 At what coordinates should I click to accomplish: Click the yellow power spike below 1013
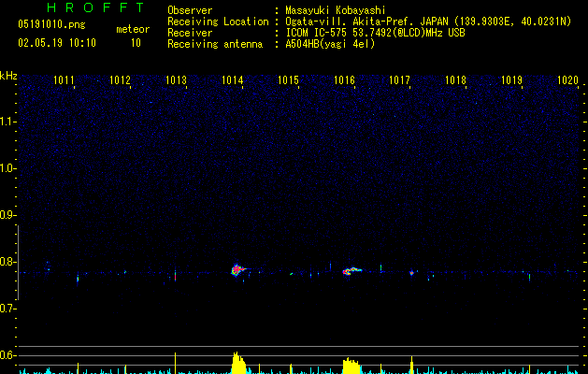point(175,363)
